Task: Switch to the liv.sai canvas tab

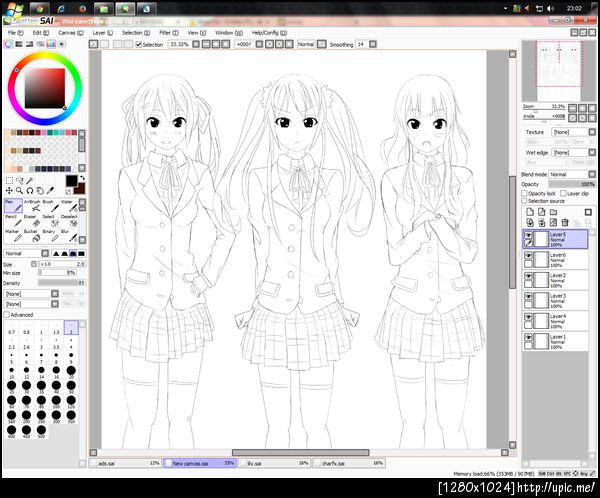Action: point(275,463)
